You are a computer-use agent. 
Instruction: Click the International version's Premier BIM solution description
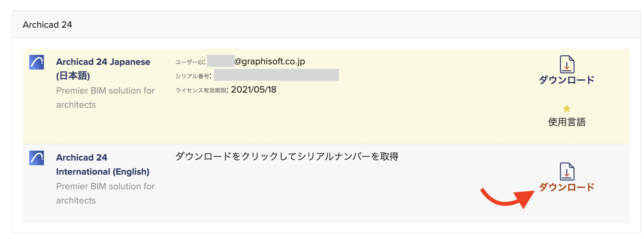pos(106,193)
